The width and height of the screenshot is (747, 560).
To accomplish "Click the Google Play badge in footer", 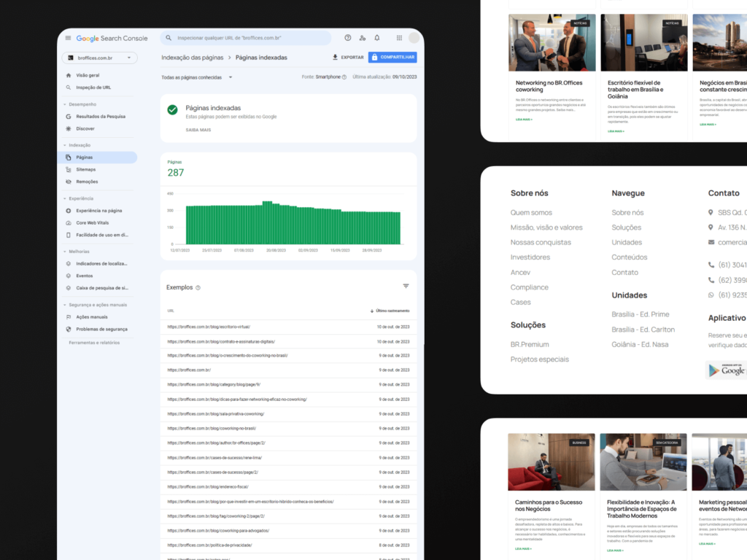I will [726, 370].
